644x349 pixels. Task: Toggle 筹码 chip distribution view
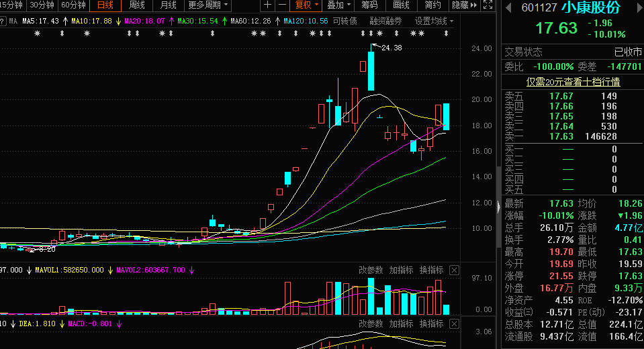pos(369,5)
